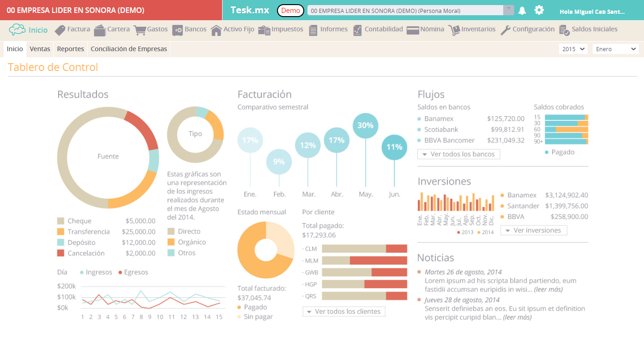Open the company selector dropdown
Screen dimensions: 644x337
pos(410,11)
